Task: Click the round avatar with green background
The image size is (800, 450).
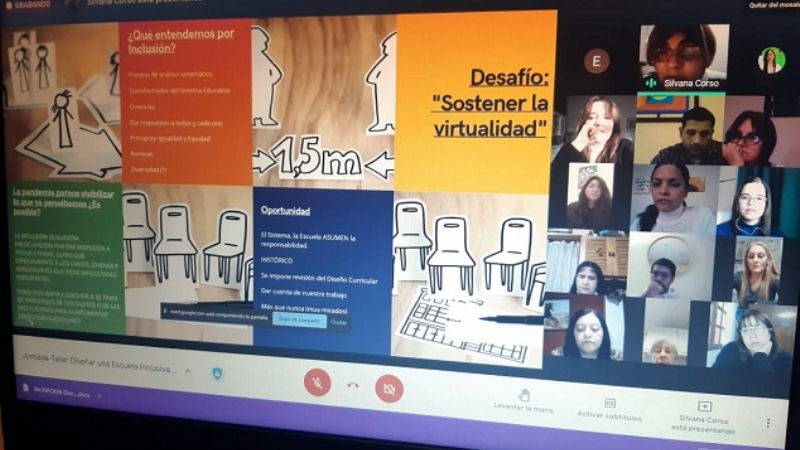Action: pos(771,60)
